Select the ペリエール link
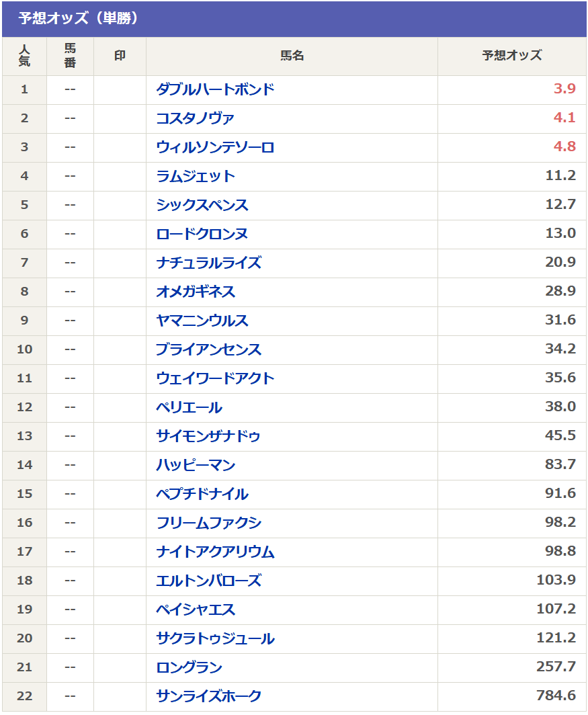The image size is (588, 715). point(189,407)
